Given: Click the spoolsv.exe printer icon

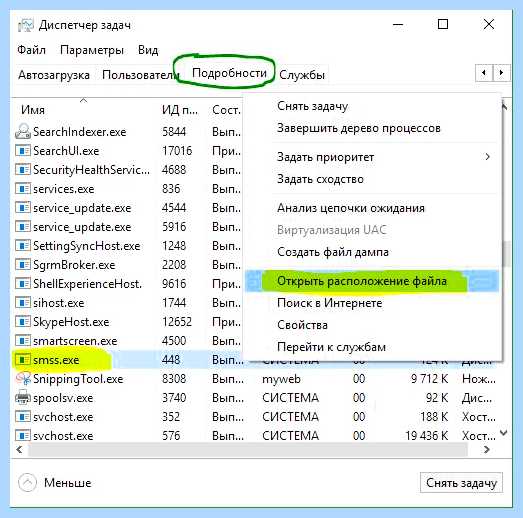Looking at the screenshot, I should 23,398.
